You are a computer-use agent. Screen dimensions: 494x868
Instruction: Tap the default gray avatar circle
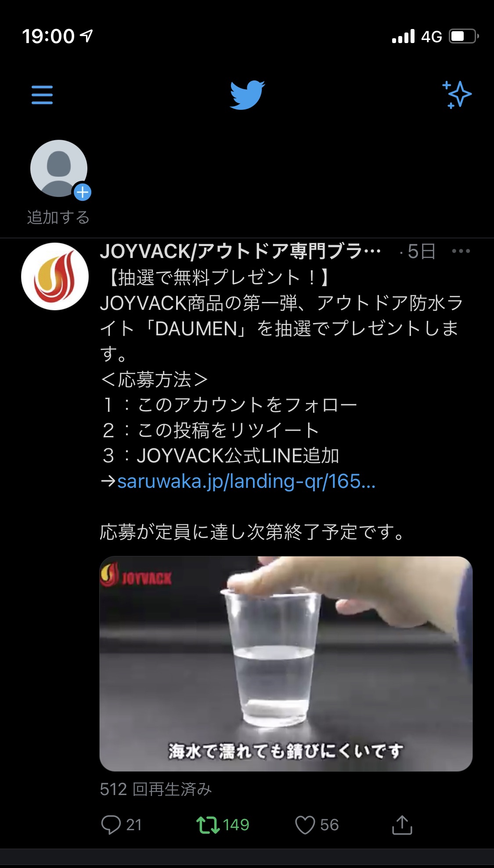pos(59,168)
